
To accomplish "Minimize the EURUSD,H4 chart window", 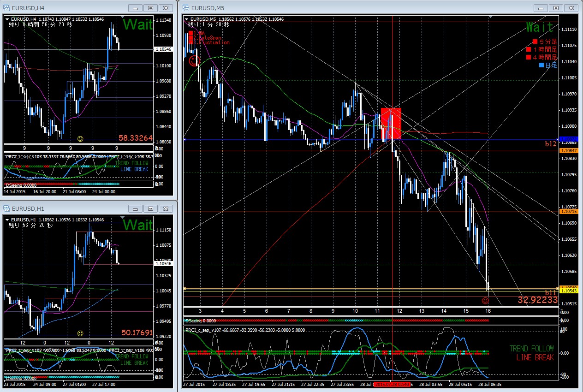I will (x=136, y=8).
